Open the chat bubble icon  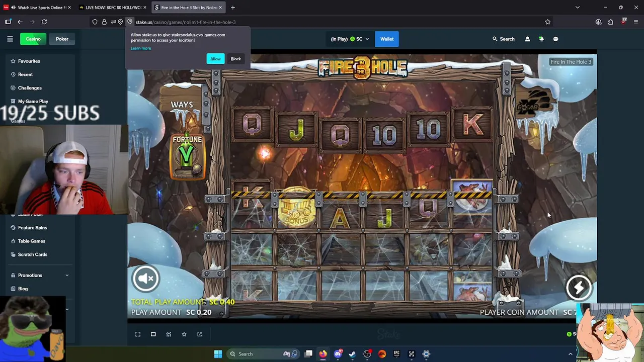click(x=555, y=39)
